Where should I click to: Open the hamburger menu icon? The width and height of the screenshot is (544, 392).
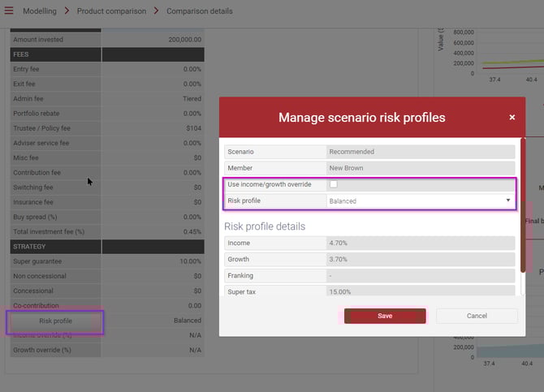pos(11,11)
